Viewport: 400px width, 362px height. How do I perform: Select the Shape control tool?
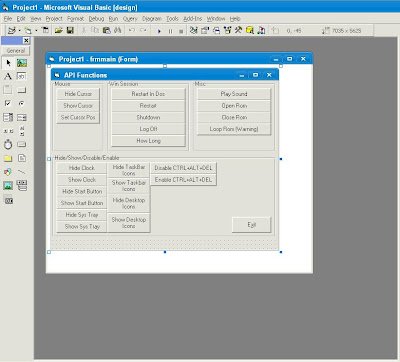[8, 172]
